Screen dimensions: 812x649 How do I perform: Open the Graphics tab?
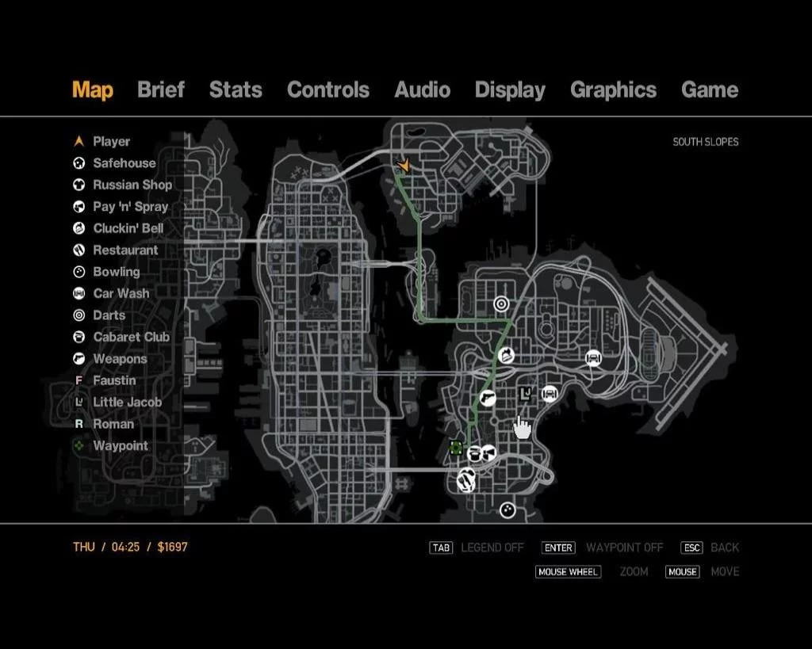(x=613, y=90)
